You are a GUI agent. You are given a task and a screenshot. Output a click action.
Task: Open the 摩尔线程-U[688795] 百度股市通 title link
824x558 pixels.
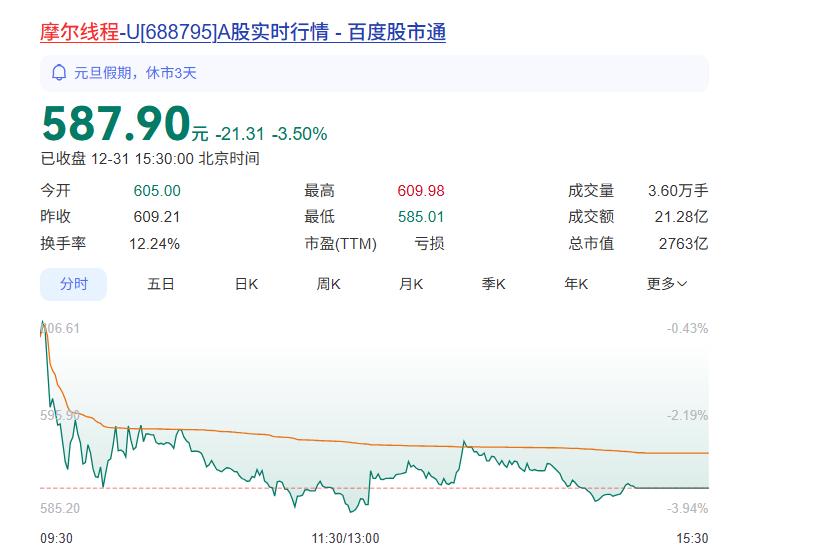click(x=243, y=32)
